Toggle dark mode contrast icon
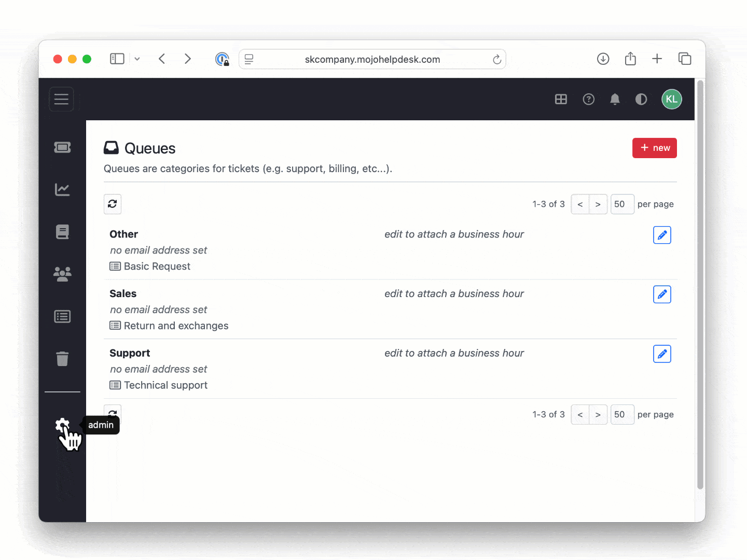The image size is (747, 560). [x=641, y=99]
